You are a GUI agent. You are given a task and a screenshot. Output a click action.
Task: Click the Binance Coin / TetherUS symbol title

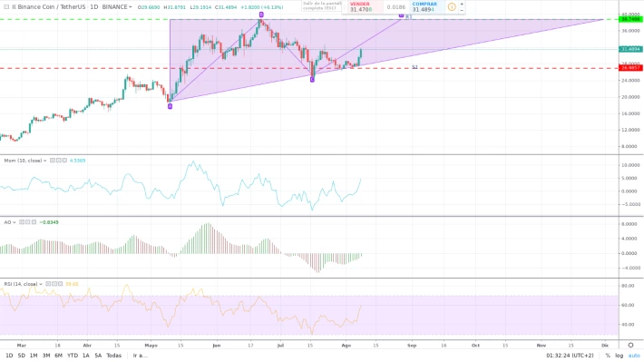click(x=52, y=7)
